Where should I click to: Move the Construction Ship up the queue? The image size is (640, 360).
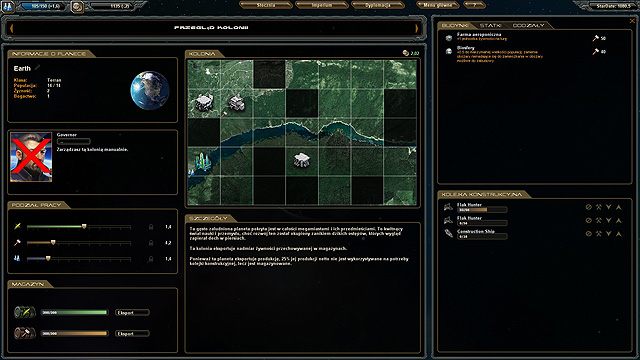click(619, 234)
